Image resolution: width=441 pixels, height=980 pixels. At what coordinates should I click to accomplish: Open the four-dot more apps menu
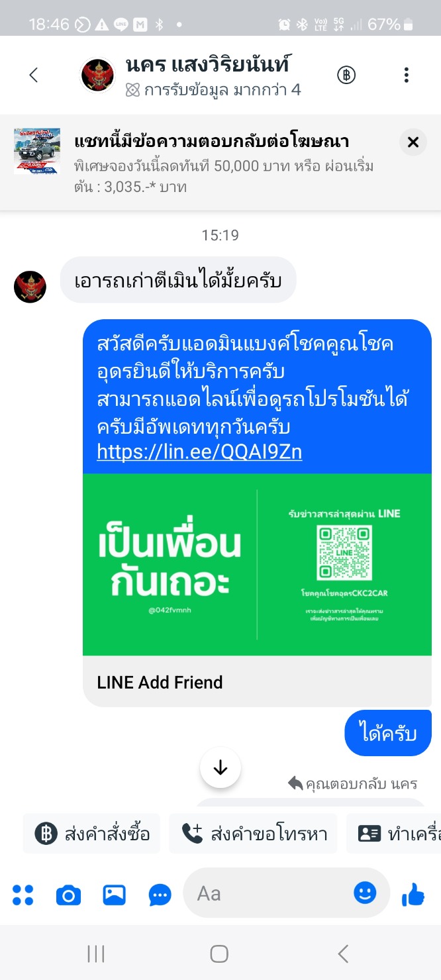tap(23, 895)
